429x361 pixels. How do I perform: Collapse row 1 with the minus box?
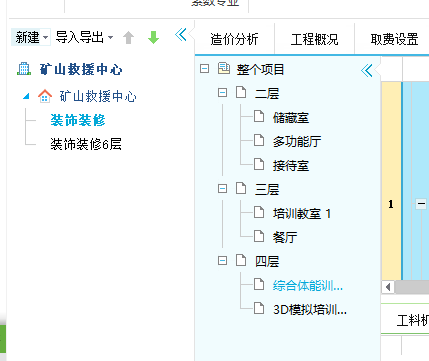[421, 203]
